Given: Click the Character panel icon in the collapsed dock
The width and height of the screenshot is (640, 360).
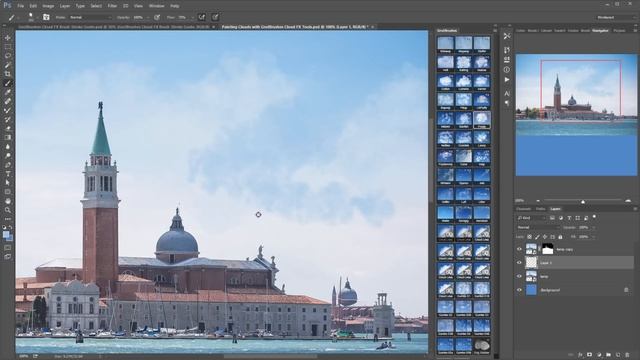Looking at the screenshot, I should 507,93.
